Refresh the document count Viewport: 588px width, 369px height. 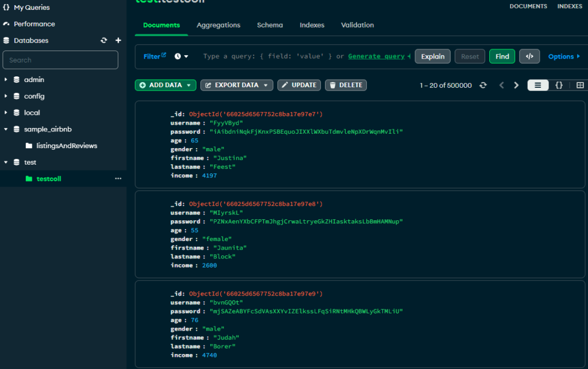[x=483, y=85]
